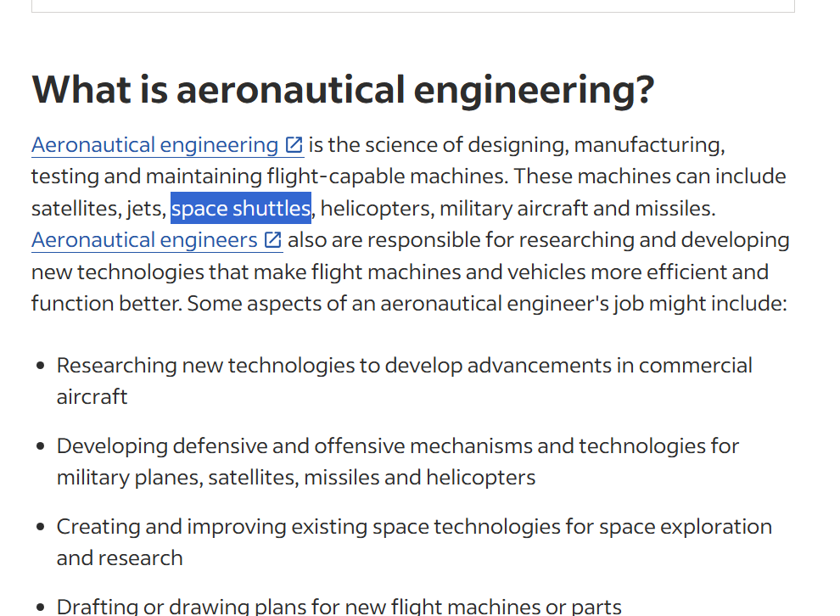Click the 'Drafting or drawing plans' list item
840x616 pixels.
point(339,607)
